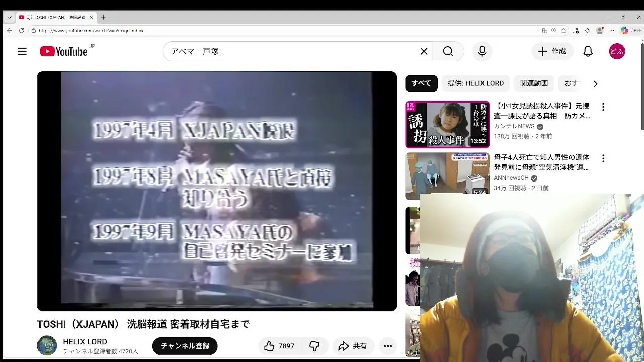Open options menu for the カンテレNEWS video
644x362 pixels.
click(603, 107)
